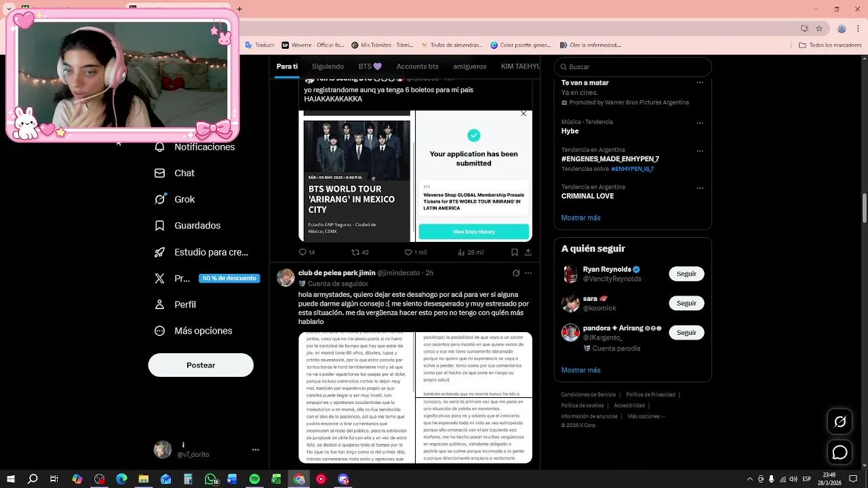Image resolution: width=868 pixels, height=488 pixels.
Task: Switch to the Para ti tab
Action: coord(287,66)
